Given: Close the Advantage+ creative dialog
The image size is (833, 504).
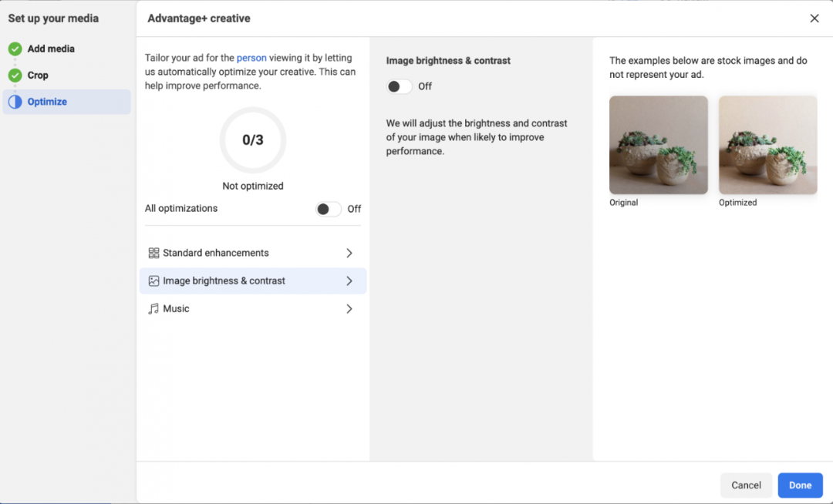Looking at the screenshot, I should pyautogui.click(x=815, y=18).
